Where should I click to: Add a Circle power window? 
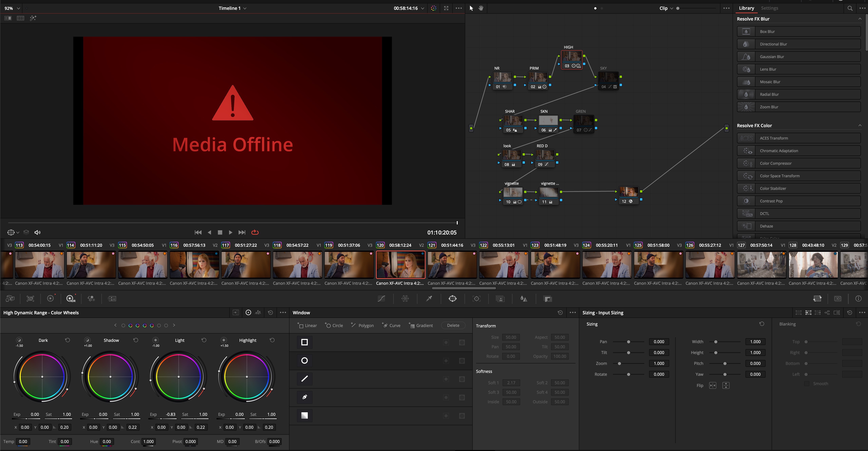(x=334, y=325)
